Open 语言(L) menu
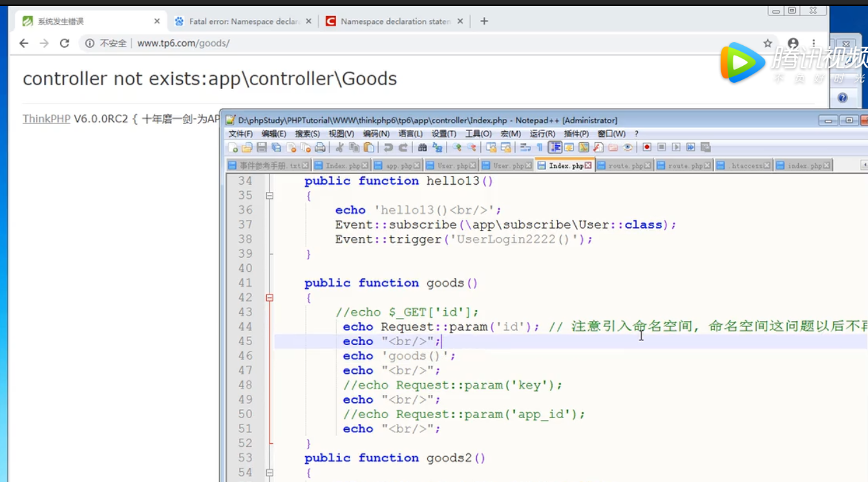The width and height of the screenshot is (868, 482). [410, 134]
